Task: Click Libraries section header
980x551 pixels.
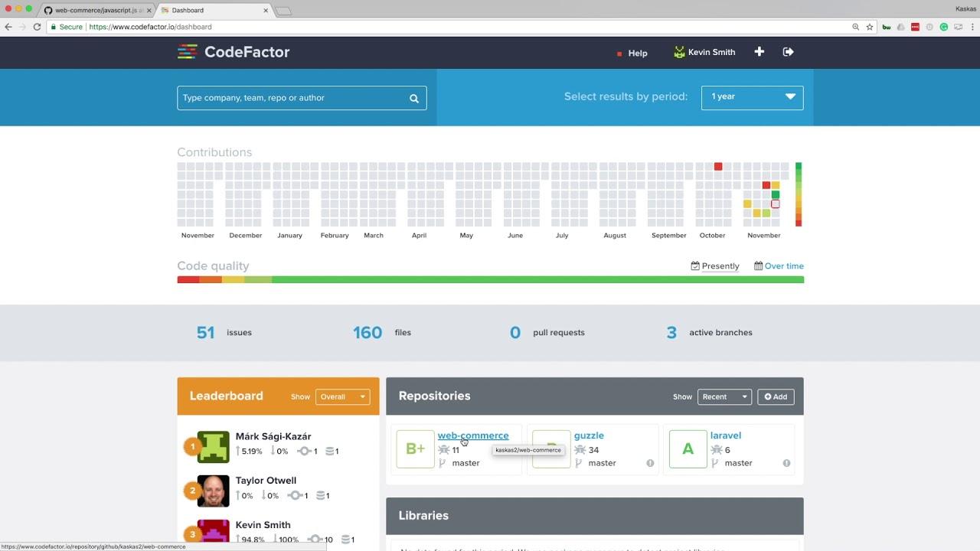Action: 595,516
